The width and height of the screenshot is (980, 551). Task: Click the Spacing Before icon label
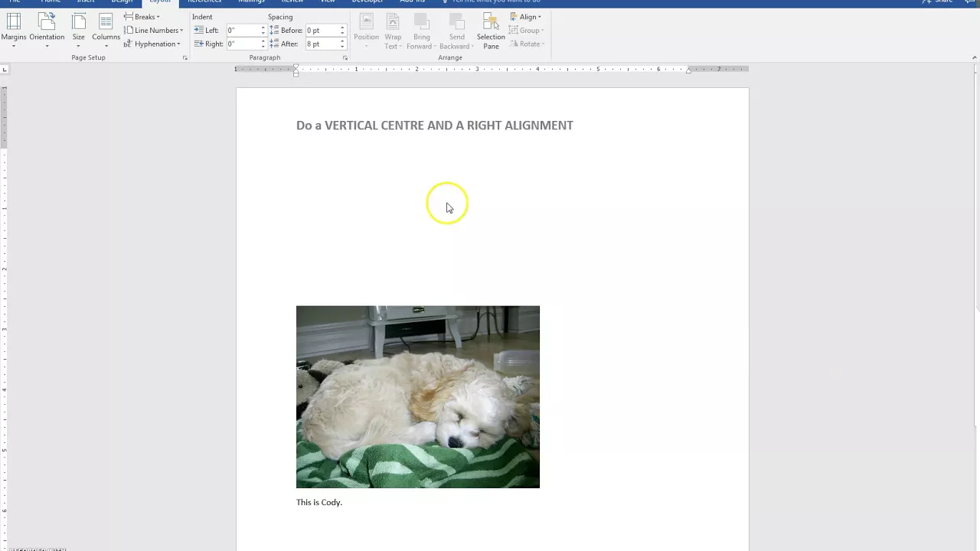(286, 31)
